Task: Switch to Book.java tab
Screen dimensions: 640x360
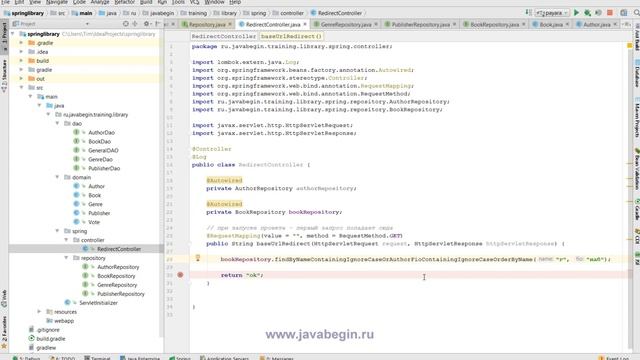Action: (550, 24)
